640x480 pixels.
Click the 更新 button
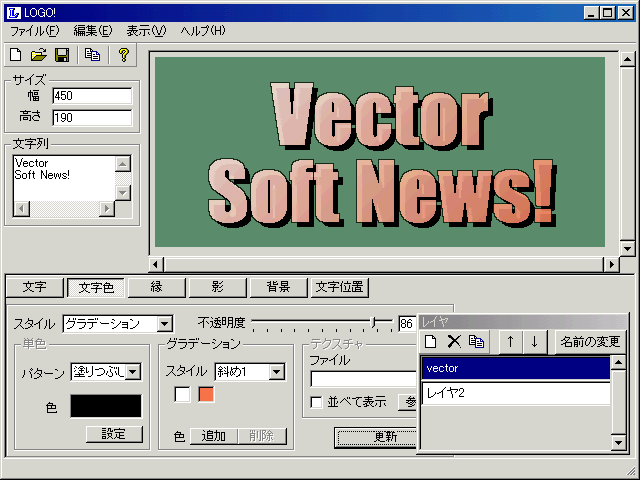376,437
